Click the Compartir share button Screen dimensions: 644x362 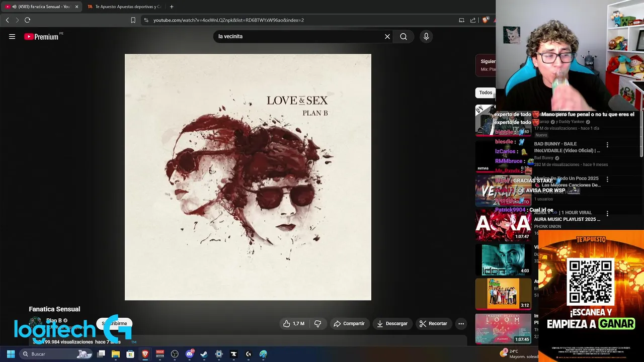[x=349, y=324]
